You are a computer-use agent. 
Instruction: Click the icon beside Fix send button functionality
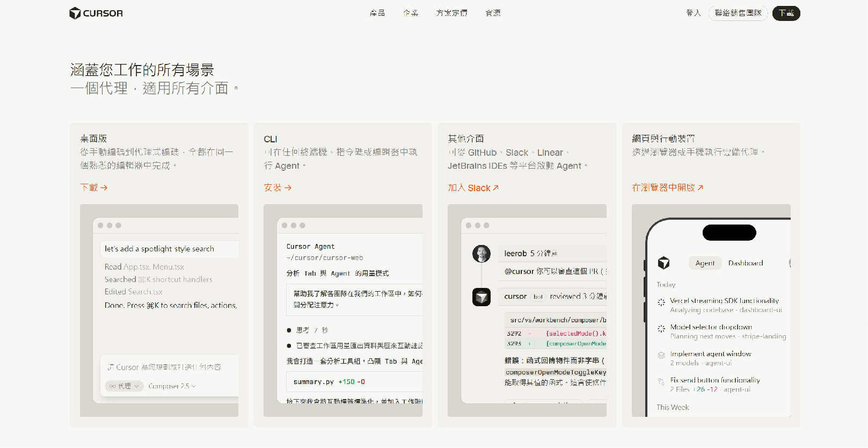tap(661, 381)
